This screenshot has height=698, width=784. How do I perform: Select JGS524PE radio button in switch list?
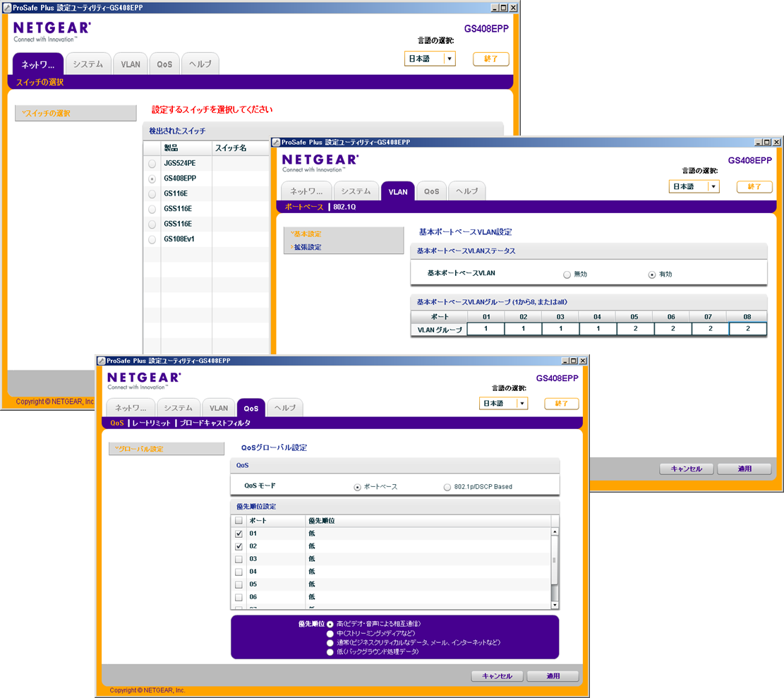click(152, 164)
